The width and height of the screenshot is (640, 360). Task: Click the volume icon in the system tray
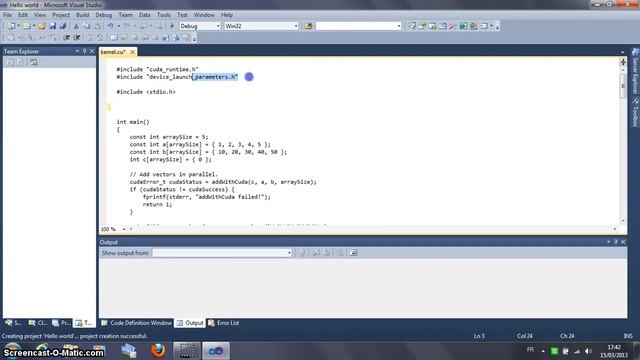(x=588, y=351)
